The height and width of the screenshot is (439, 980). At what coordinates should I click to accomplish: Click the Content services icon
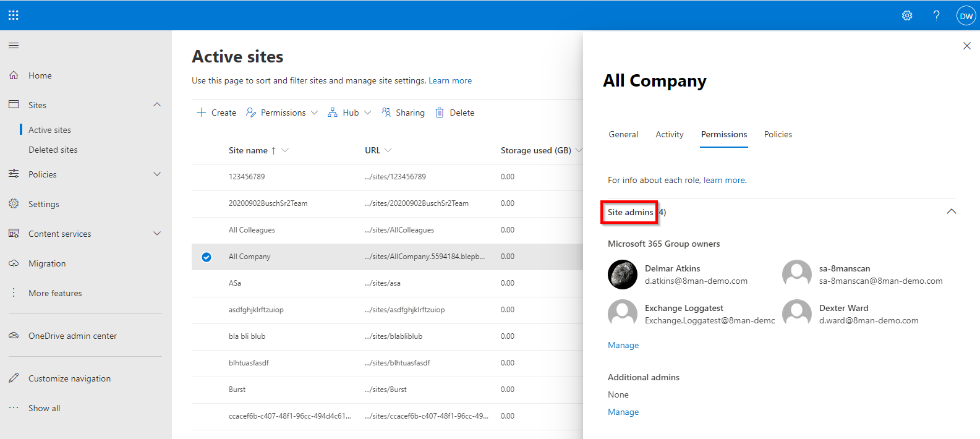(14, 233)
